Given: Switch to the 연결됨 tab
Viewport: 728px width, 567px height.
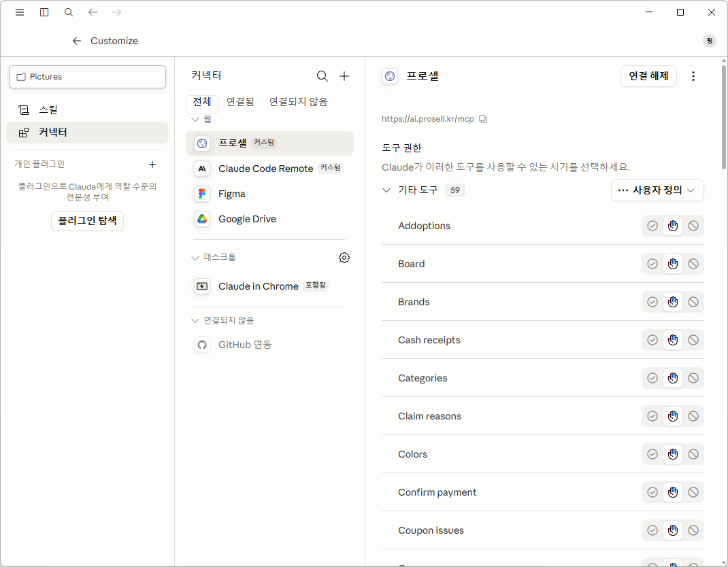Looking at the screenshot, I should [240, 102].
